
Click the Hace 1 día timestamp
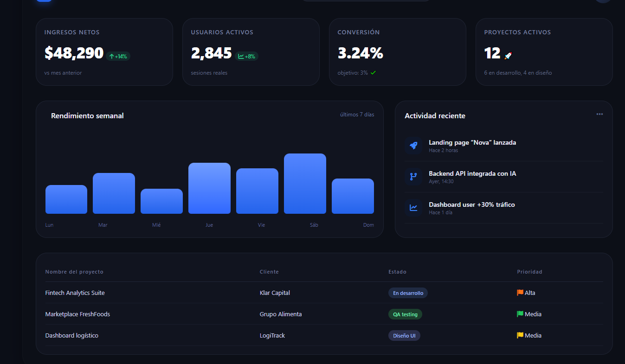[x=440, y=213]
